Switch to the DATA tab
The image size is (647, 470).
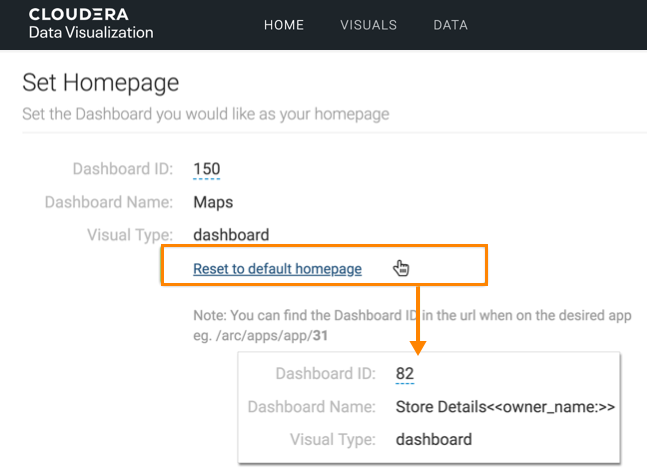click(x=450, y=25)
